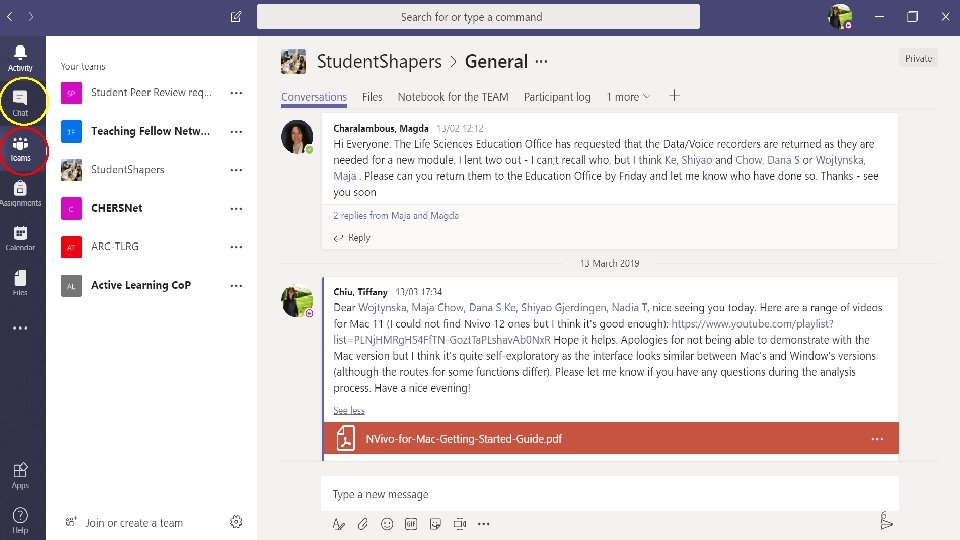Image resolution: width=960 pixels, height=540 pixels.
Task: Switch to the Files tab
Action: [x=372, y=97]
